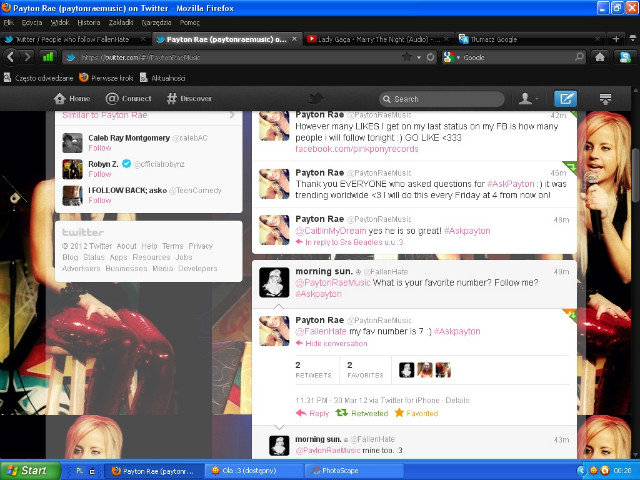Open the Pomoc menu
The height and width of the screenshot is (480, 640).
point(190,22)
